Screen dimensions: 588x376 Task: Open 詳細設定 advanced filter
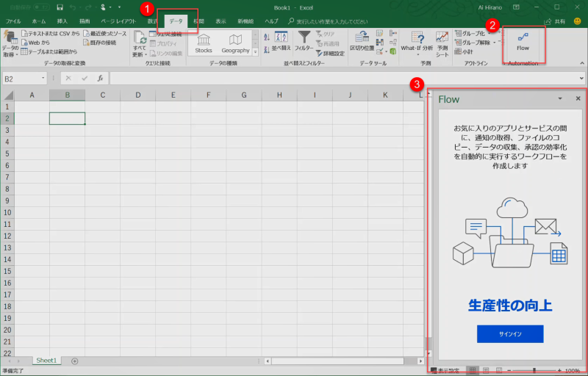pyautogui.click(x=330, y=54)
